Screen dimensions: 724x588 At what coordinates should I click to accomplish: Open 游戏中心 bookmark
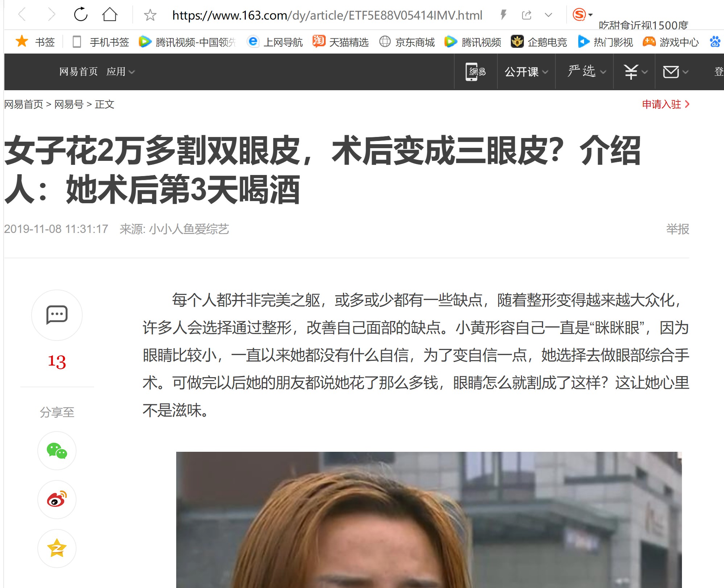[x=670, y=42]
